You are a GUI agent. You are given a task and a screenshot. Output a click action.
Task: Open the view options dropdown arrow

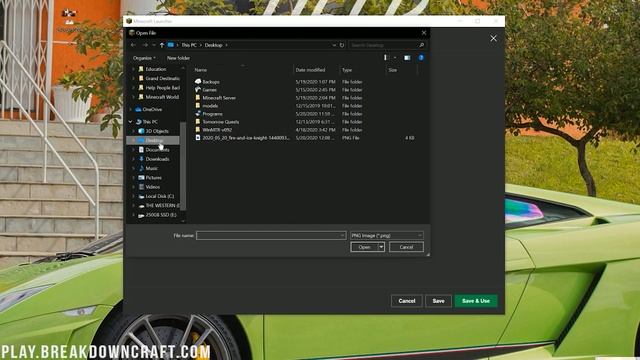click(x=395, y=58)
